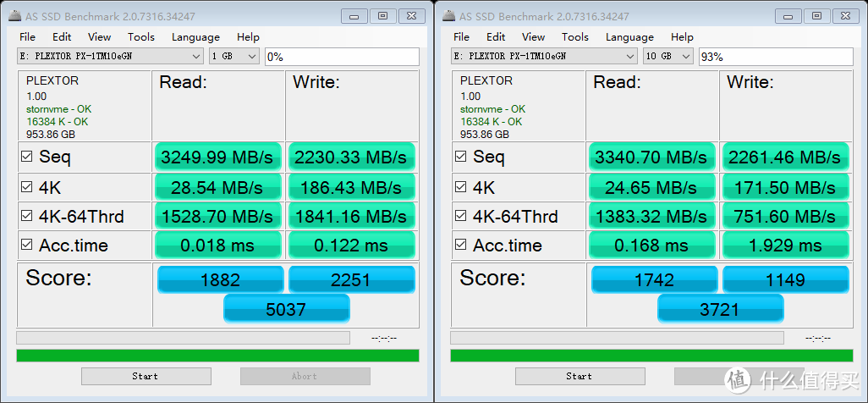Open Edit menu in right window

[496, 37]
